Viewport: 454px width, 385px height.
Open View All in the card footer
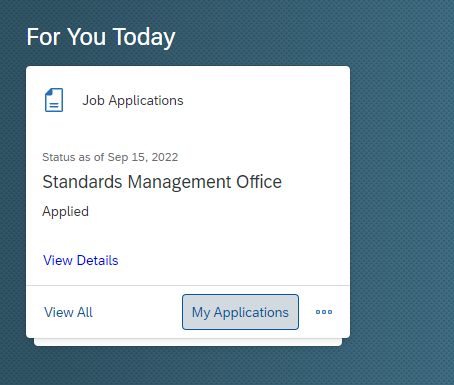(x=68, y=312)
